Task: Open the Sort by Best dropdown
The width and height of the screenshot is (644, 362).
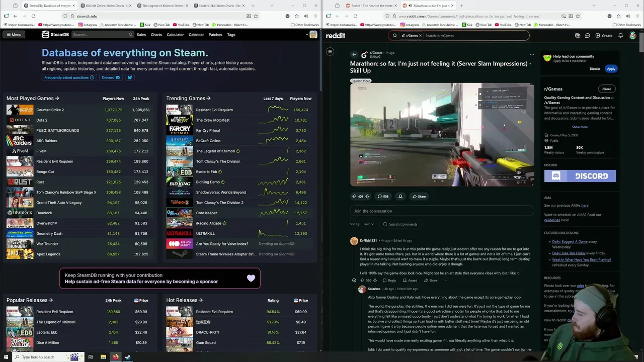Action: click(x=368, y=224)
